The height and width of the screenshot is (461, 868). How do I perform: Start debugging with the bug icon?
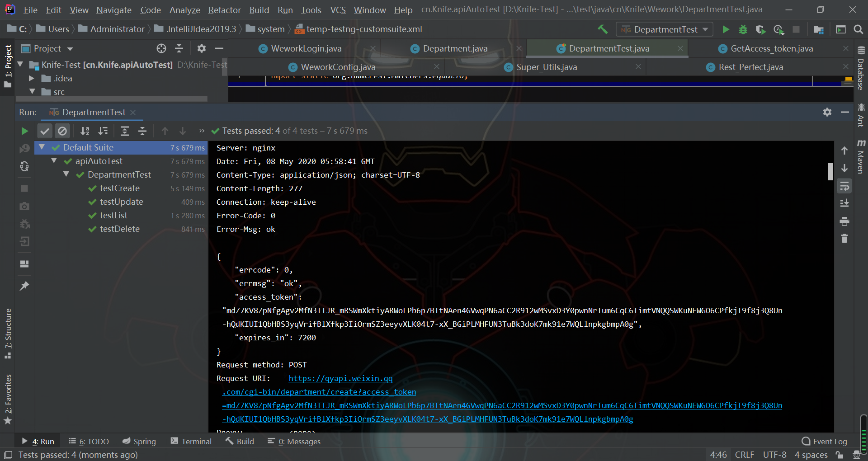(743, 29)
